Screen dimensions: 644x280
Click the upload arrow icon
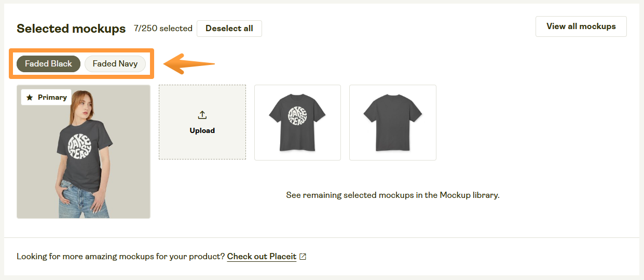pyautogui.click(x=202, y=115)
